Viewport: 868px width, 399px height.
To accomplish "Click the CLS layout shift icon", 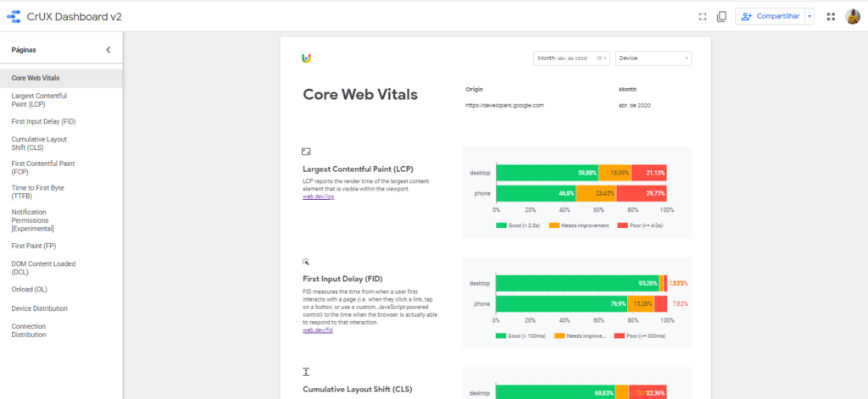I will click(306, 371).
